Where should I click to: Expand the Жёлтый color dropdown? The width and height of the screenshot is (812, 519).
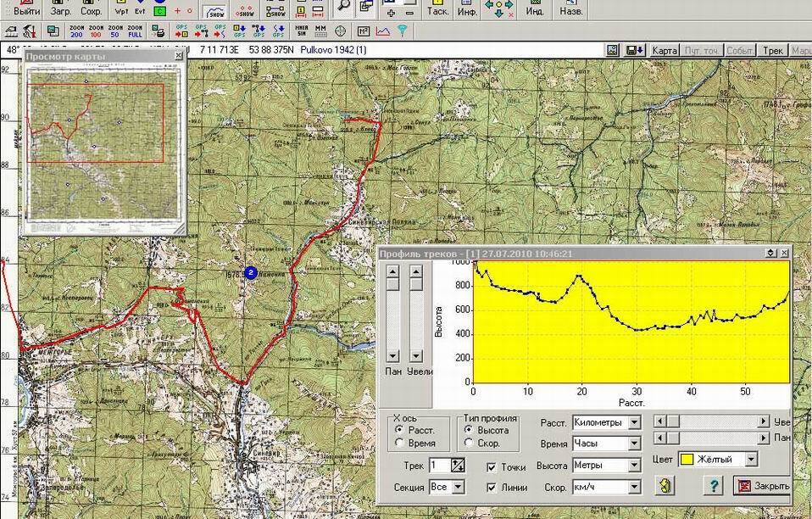pyautogui.click(x=749, y=460)
